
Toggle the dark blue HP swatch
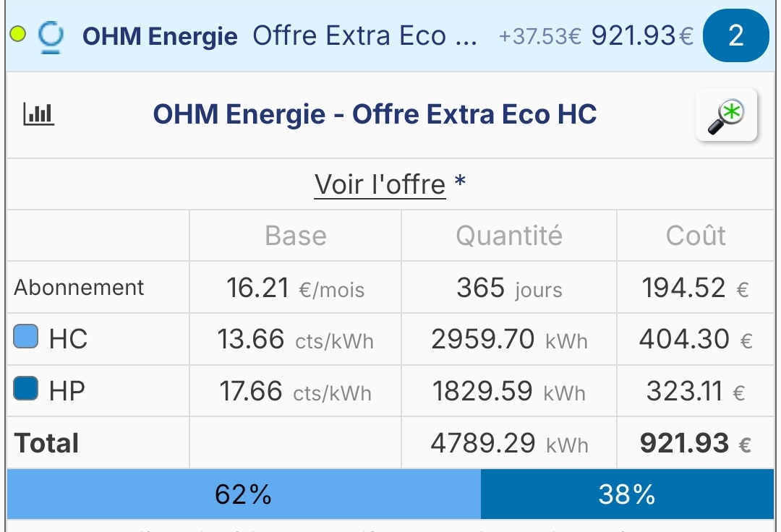[25, 388]
